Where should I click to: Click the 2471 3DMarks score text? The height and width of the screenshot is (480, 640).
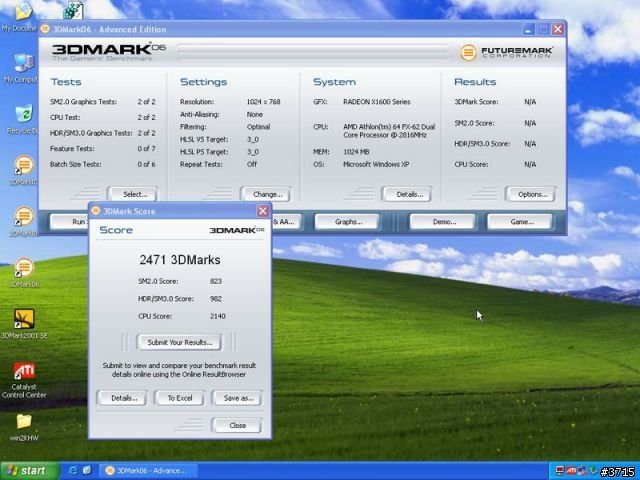[180, 260]
